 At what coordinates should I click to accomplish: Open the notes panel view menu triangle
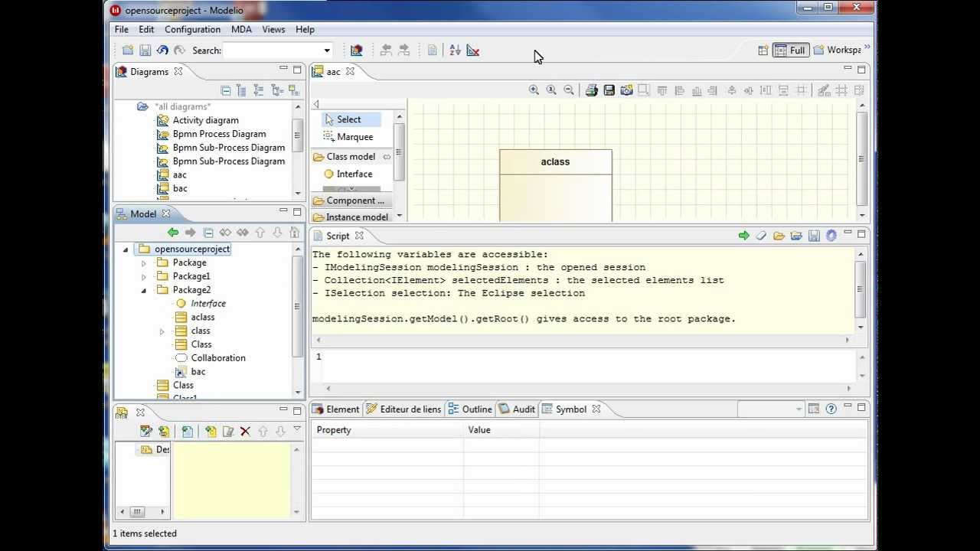point(297,429)
